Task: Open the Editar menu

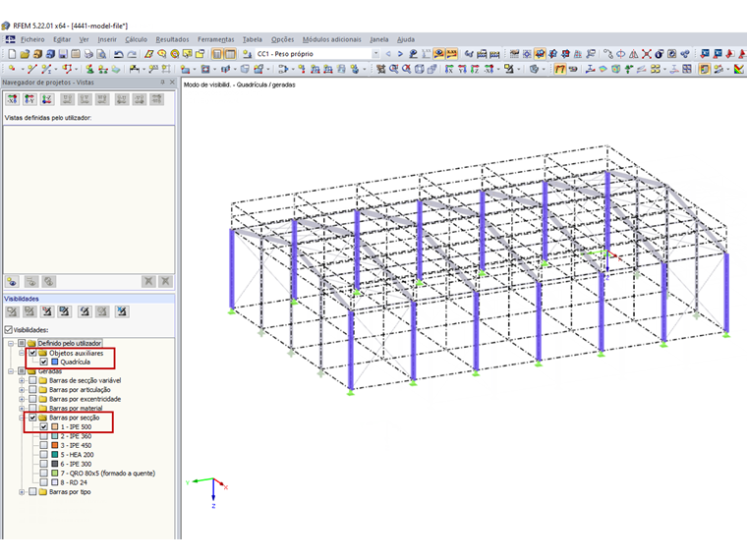Action: click(x=62, y=39)
